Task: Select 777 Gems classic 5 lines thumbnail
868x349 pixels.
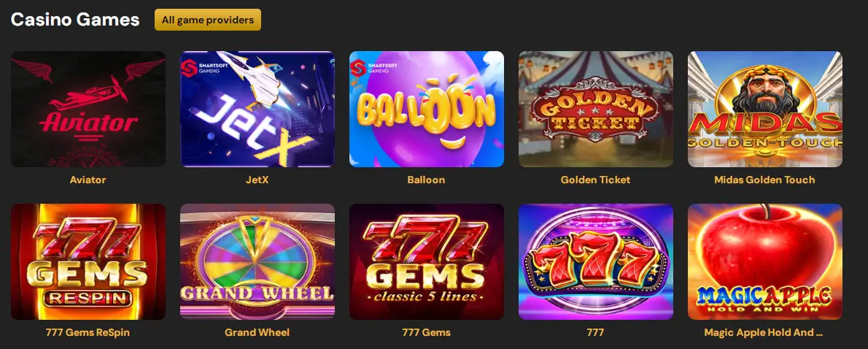Action: [x=426, y=261]
